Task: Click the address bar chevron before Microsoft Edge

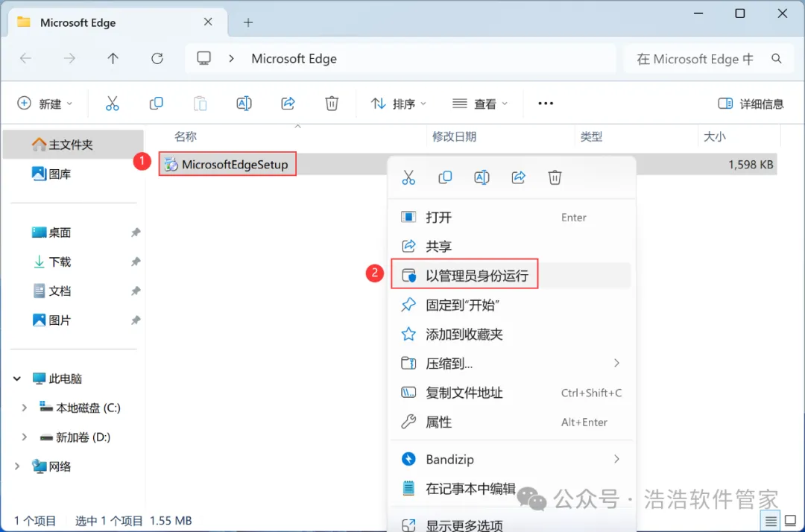Action: (x=232, y=58)
